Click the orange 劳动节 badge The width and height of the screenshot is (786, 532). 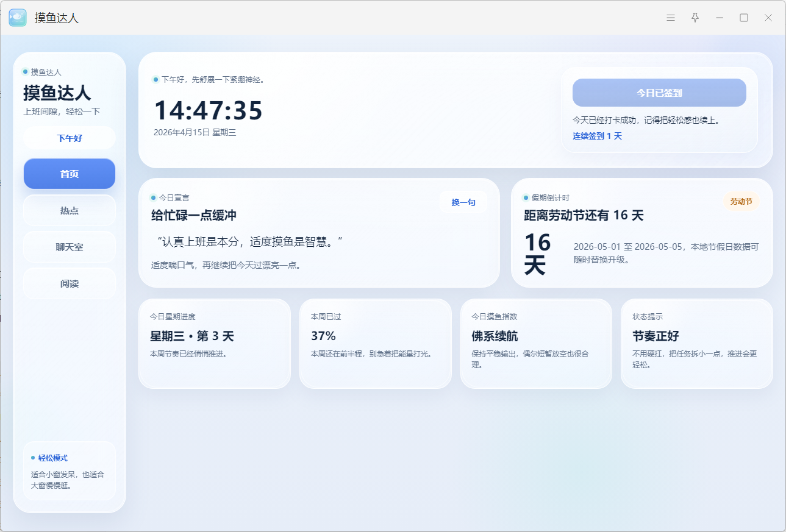point(741,202)
